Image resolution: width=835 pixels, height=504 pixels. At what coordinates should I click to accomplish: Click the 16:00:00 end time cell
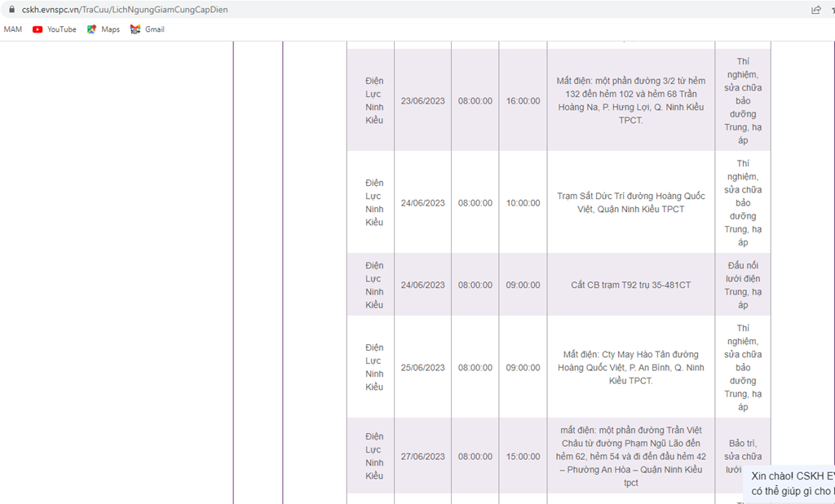[523, 101]
